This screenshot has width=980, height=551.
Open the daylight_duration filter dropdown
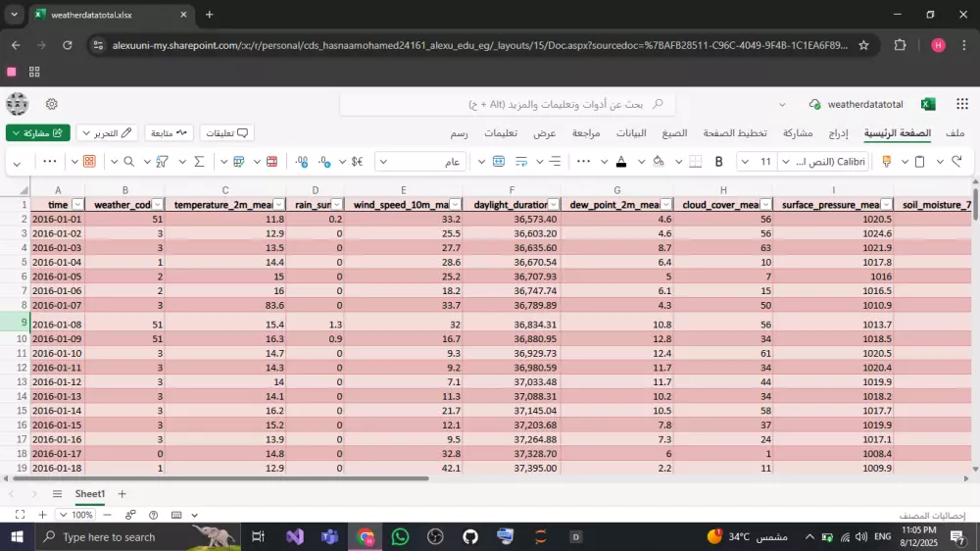tap(554, 205)
